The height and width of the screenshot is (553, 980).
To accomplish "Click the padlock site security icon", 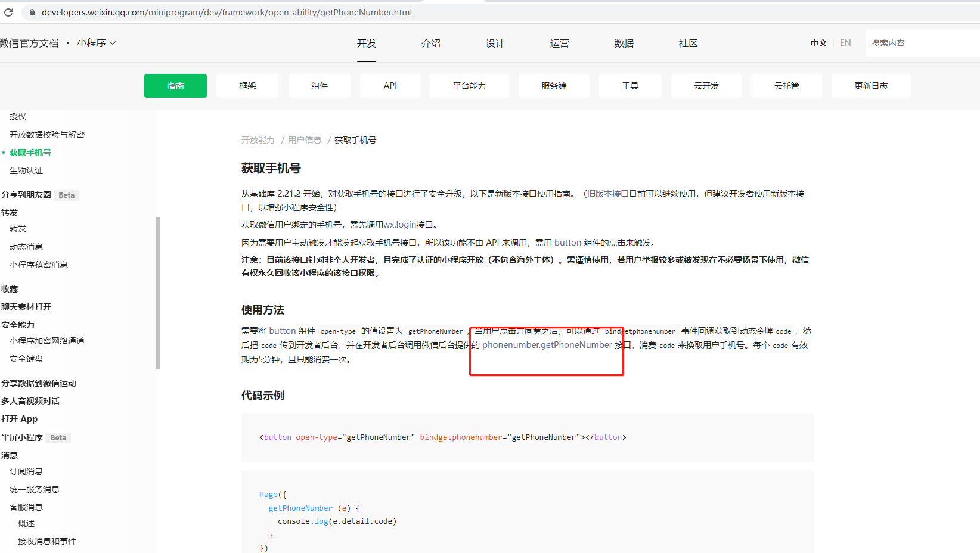I will (x=32, y=13).
